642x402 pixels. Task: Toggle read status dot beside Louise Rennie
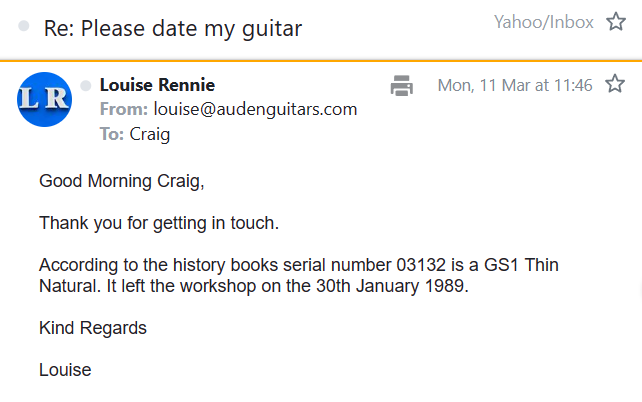pos(86,85)
